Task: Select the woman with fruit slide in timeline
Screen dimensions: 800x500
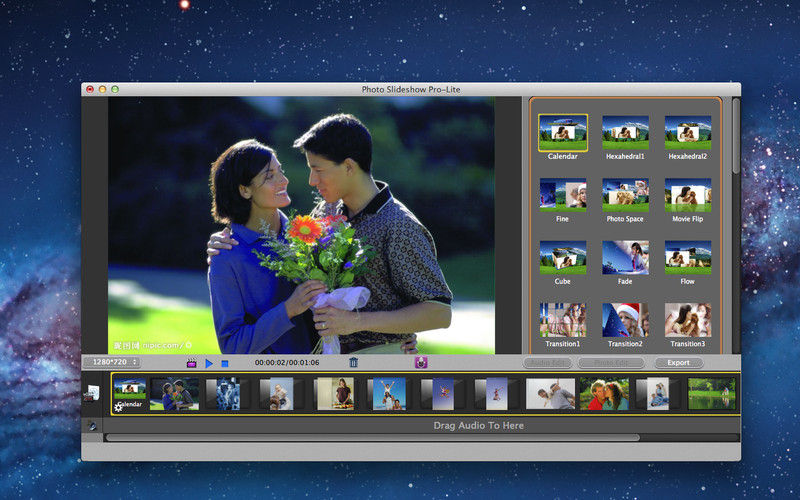Action: pos(336,393)
